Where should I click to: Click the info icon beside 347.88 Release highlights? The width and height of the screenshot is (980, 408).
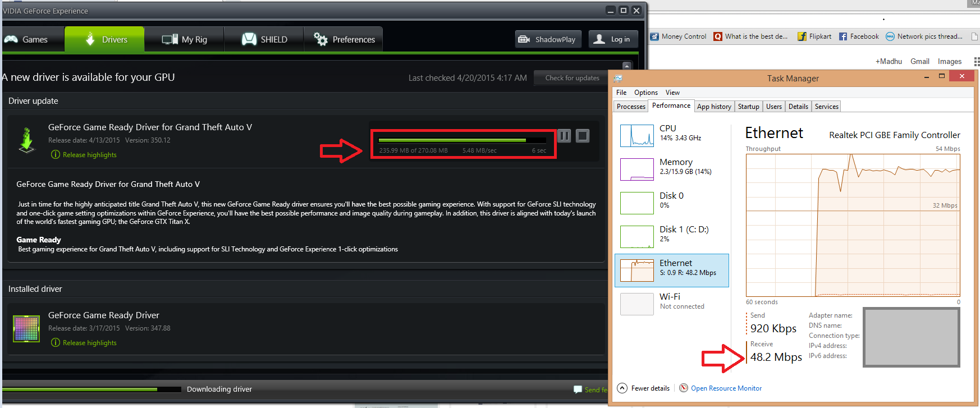click(x=55, y=343)
